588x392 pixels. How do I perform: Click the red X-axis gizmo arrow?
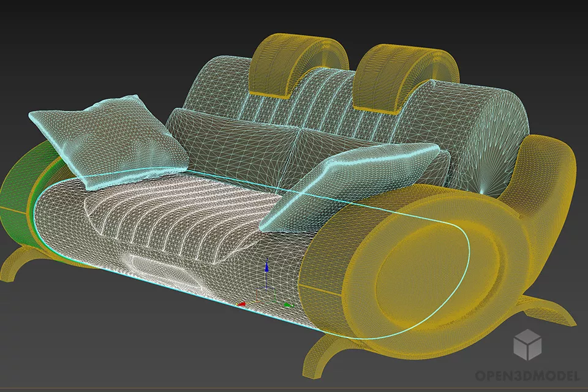[x=243, y=303]
